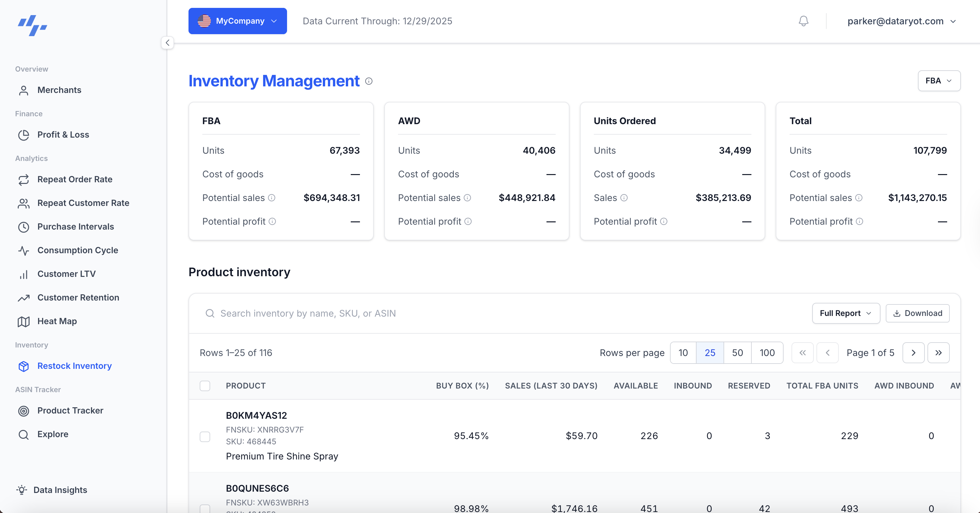Click the Repeat Order Rate arrows icon
The image size is (980, 513).
coord(24,180)
